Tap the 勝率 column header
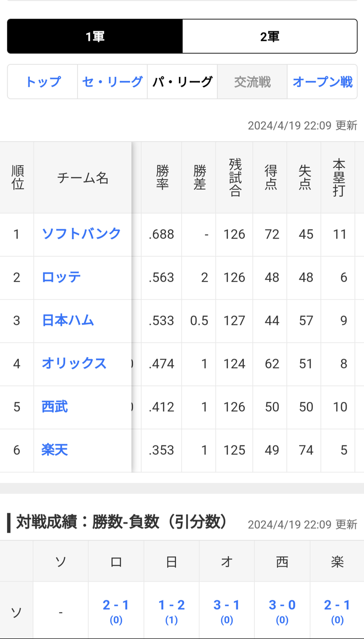Screen dimensions: 364x639 click(162, 178)
